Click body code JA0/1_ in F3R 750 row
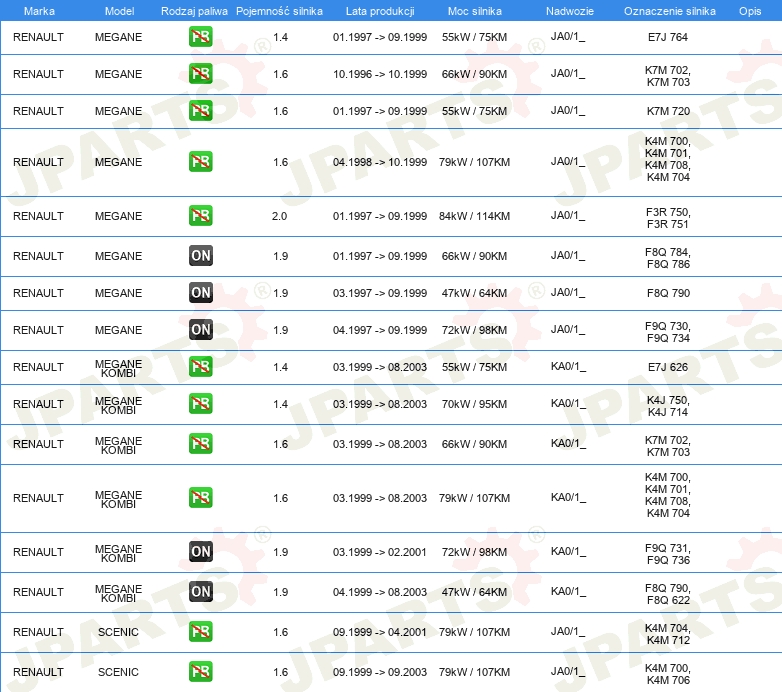 568,215
